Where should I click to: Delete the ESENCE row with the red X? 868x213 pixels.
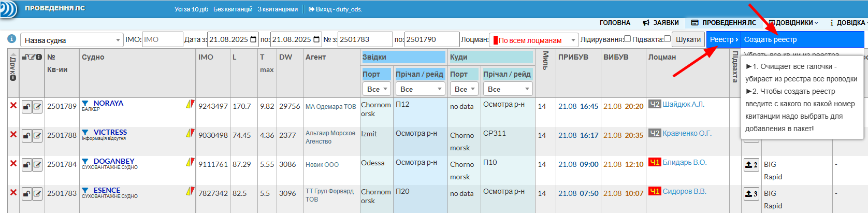13,192
